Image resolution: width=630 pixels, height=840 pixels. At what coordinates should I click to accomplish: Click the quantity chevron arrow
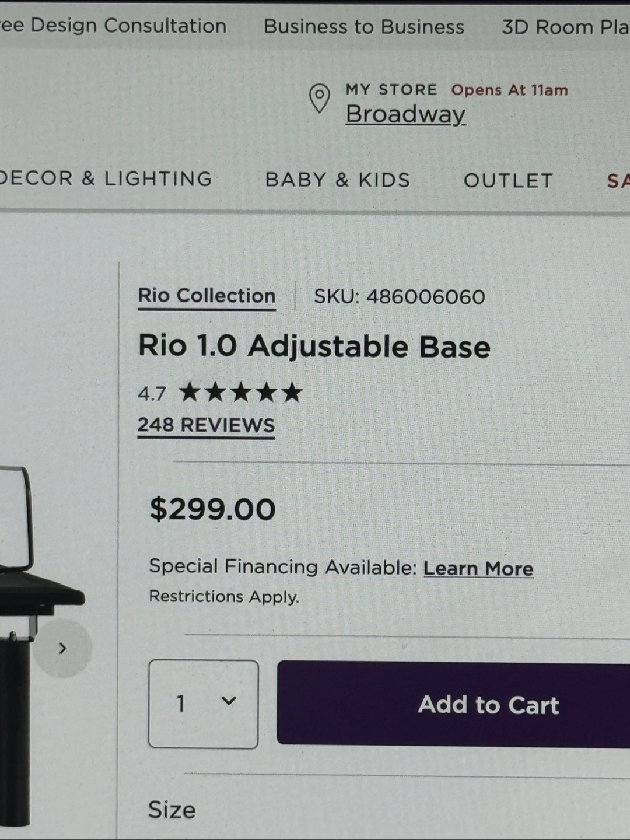(229, 701)
